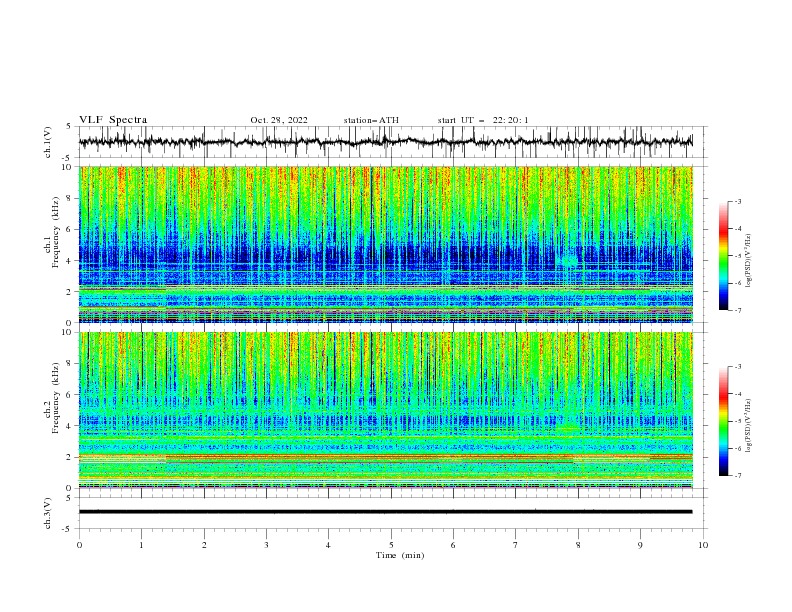Click the upper log(PSD) colorbar label
The height and width of the screenshot is (612, 792).
click(748, 261)
